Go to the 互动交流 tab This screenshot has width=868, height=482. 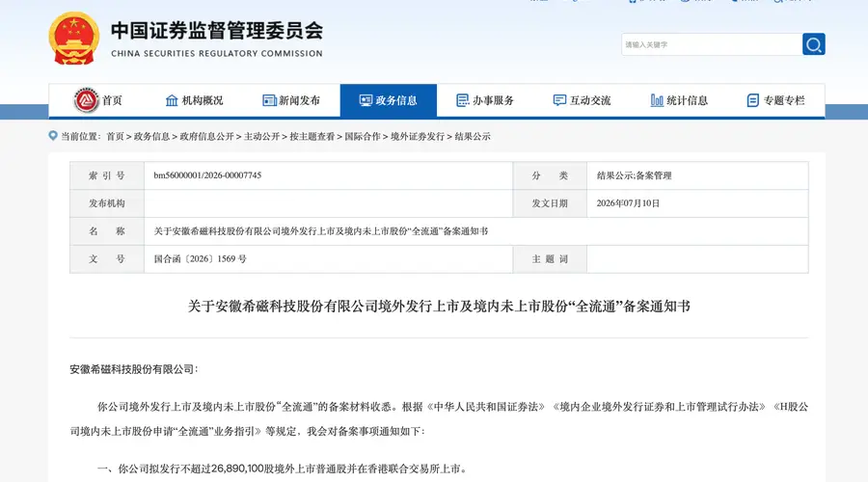pyautogui.click(x=583, y=100)
